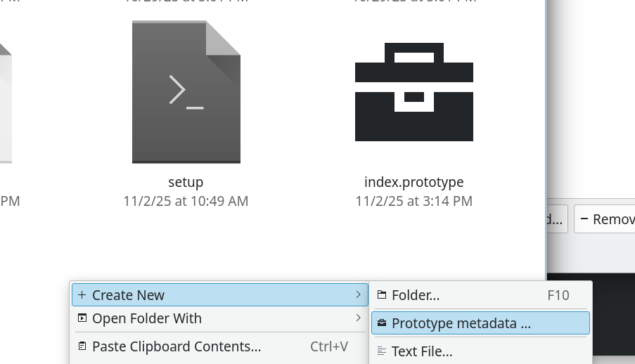This screenshot has width=635, height=364.
Task: Choose Paste Clipboard Contents...
Action: tap(177, 346)
